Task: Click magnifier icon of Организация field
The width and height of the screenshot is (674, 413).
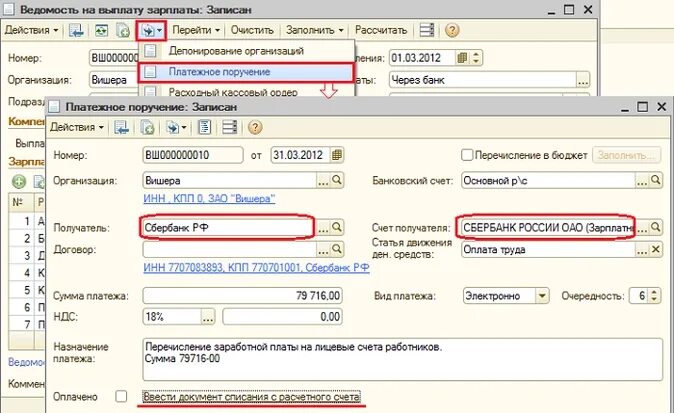Action: (337, 180)
